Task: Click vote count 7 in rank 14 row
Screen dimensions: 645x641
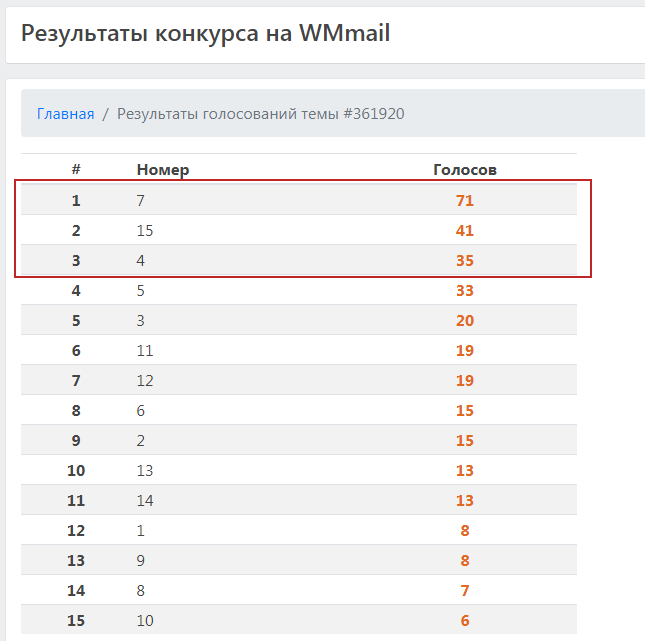Action: pos(464,591)
